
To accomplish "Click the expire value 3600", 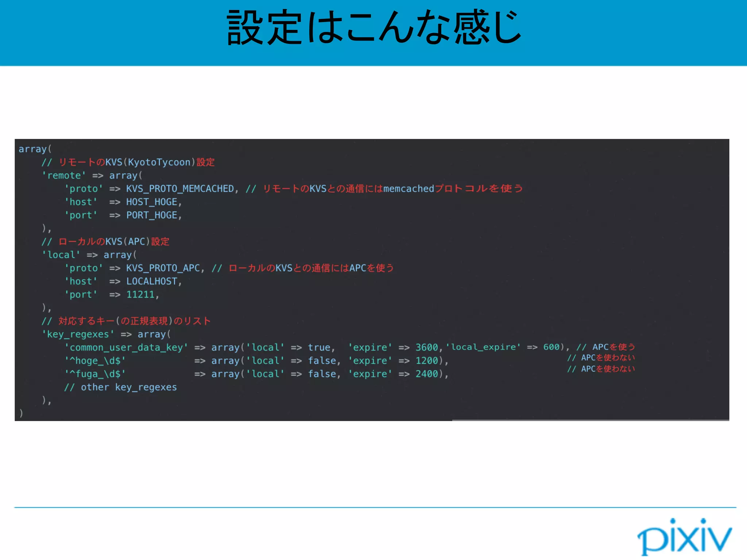I will coord(426,347).
